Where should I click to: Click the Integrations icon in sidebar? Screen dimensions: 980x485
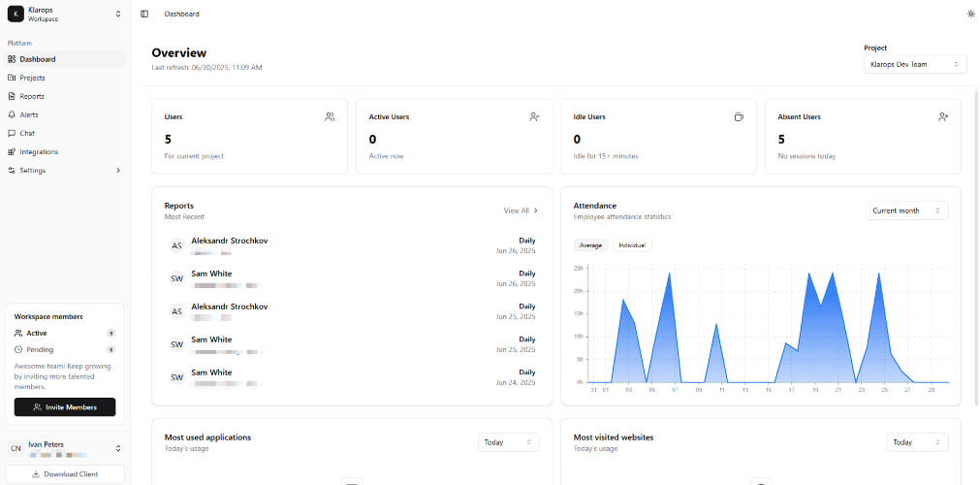12,151
